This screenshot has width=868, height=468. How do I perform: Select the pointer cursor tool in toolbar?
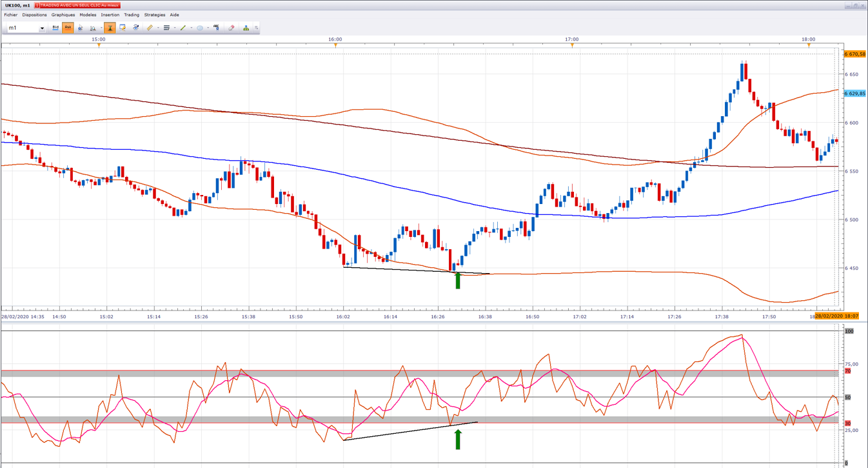(81, 28)
